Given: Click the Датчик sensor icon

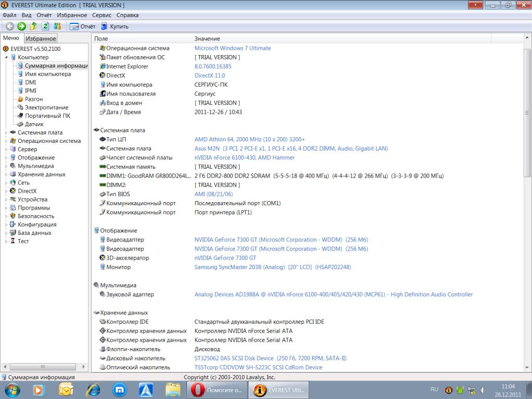Looking at the screenshot, I should (20, 124).
